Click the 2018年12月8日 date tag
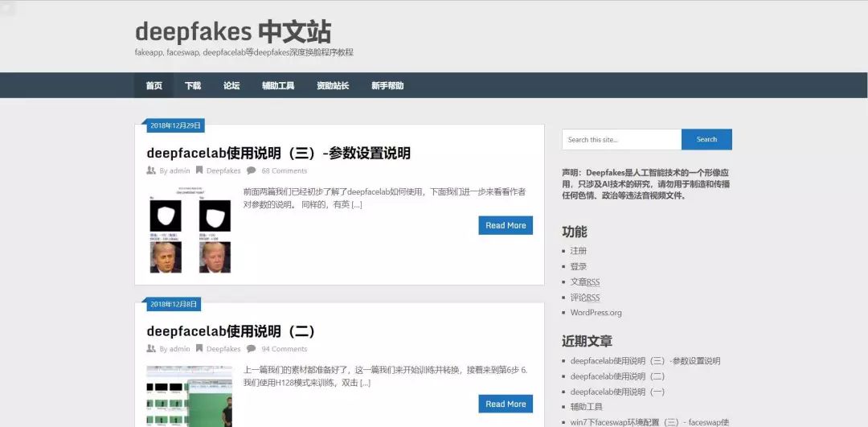 pos(174,304)
